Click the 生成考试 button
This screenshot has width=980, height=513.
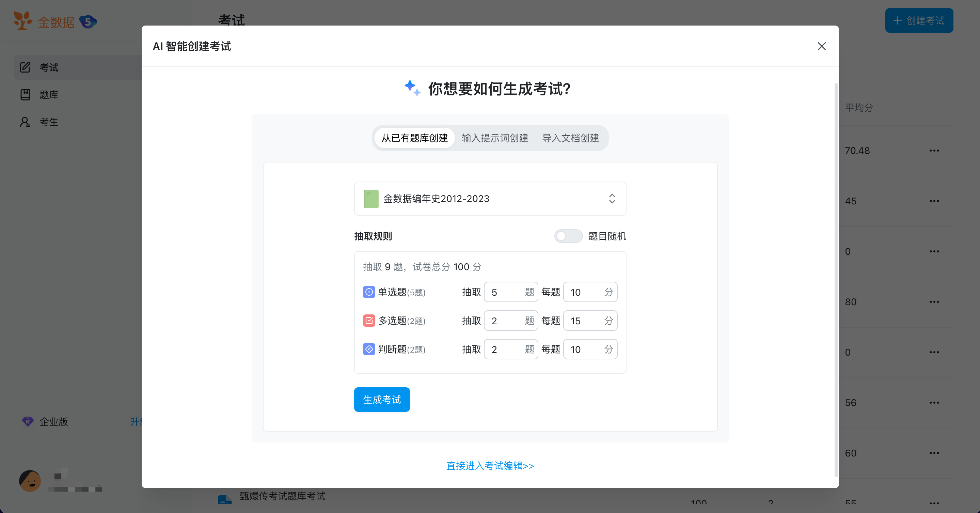click(x=382, y=399)
